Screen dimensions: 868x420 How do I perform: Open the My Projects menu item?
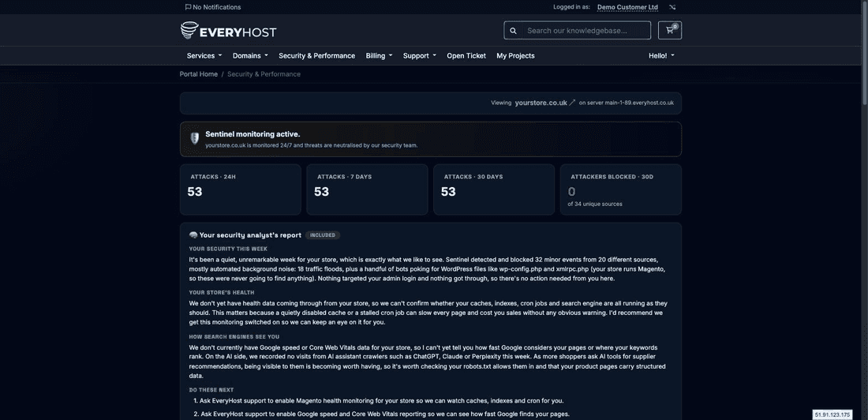515,55
